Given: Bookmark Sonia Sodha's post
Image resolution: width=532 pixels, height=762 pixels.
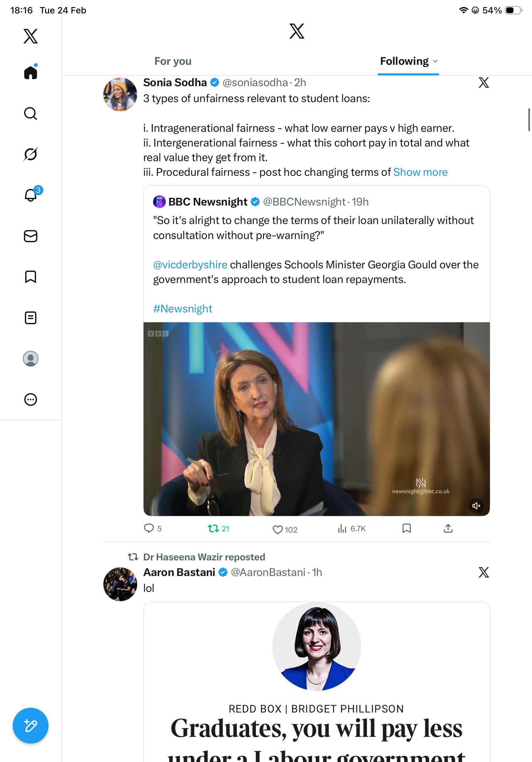Looking at the screenshot, I should click(x=406, y=528).
